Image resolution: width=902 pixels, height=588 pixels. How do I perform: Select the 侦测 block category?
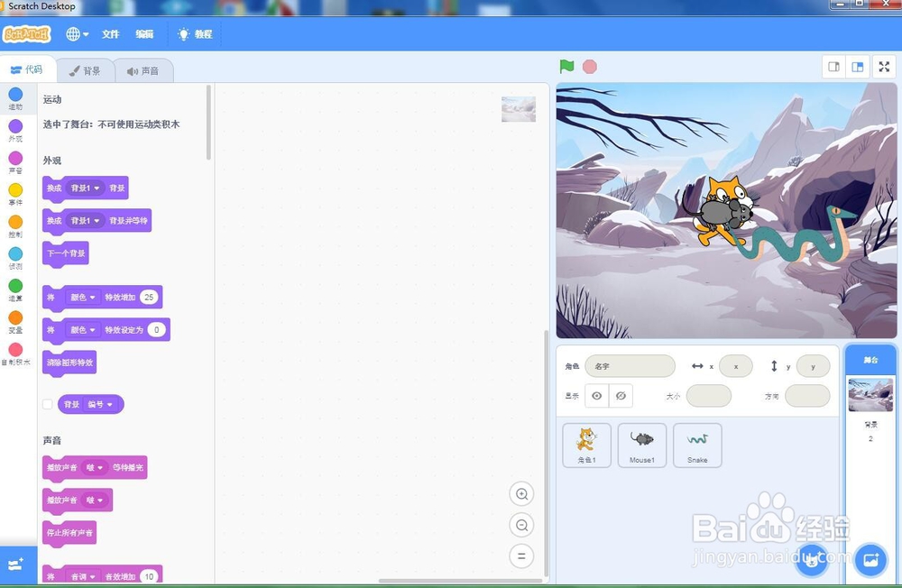(x=15, y=258)
